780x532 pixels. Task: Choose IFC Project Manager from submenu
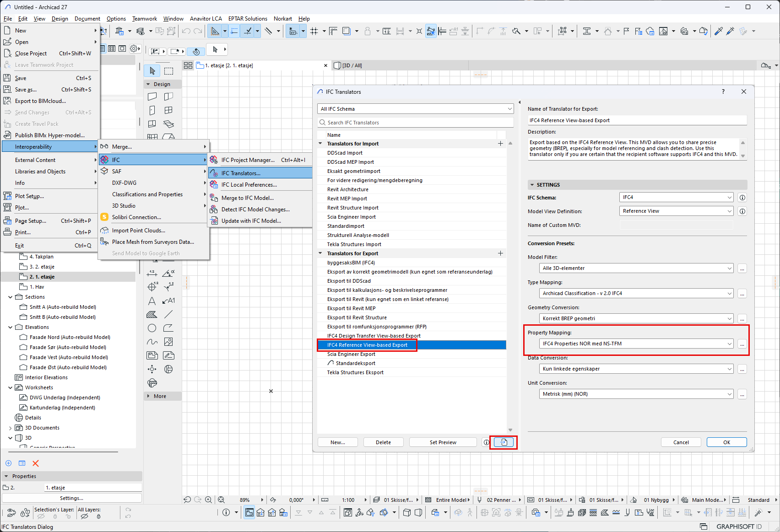click(x=248, y=160)
